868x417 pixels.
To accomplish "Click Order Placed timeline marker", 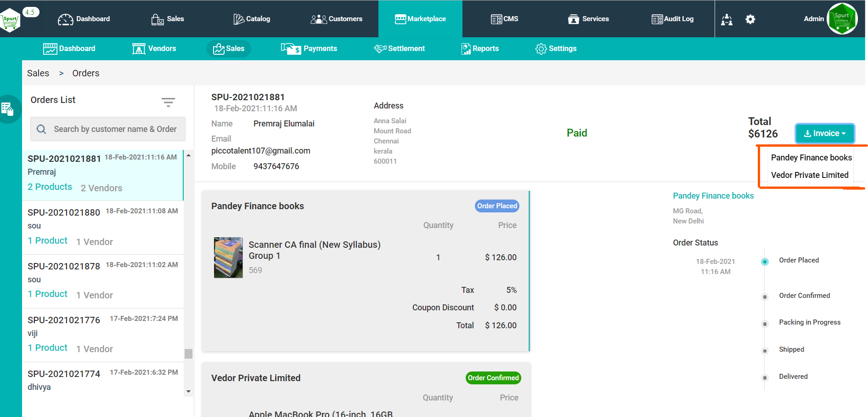I will (x=765, y=262).
